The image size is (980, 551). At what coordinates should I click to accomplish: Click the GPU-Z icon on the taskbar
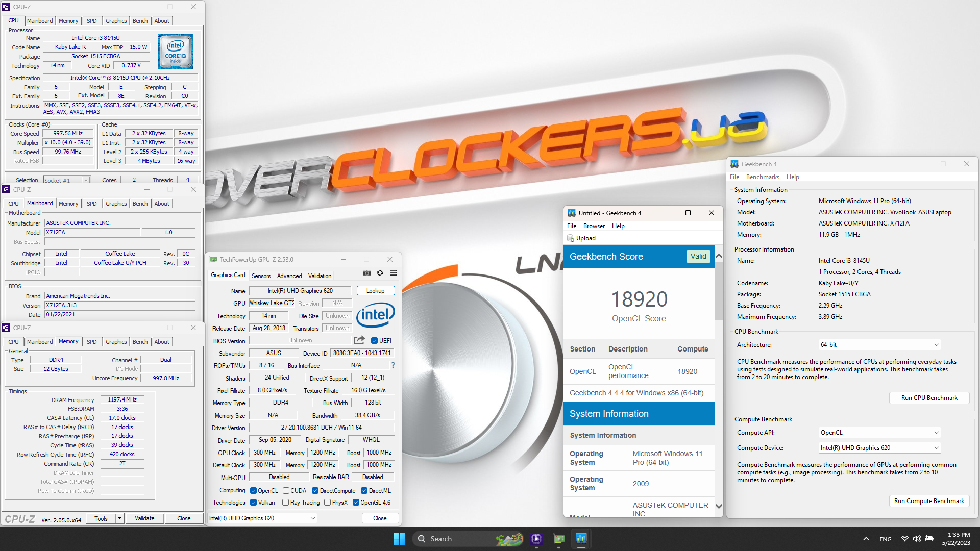[559, 539]
